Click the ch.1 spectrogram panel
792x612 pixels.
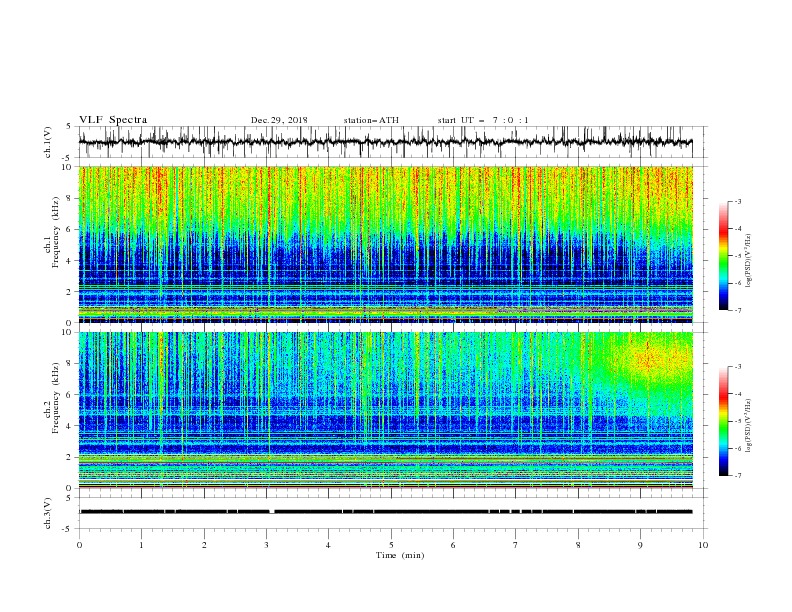tap(385, 244)
